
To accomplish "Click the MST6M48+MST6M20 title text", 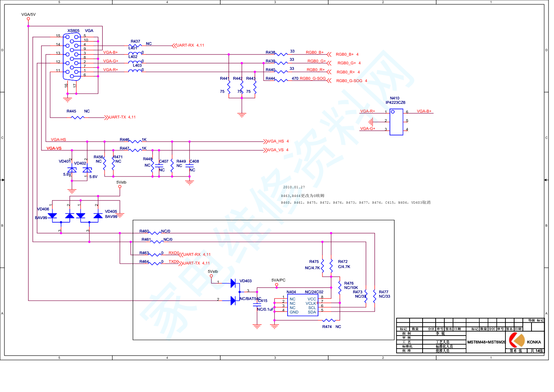I will 486,342.
